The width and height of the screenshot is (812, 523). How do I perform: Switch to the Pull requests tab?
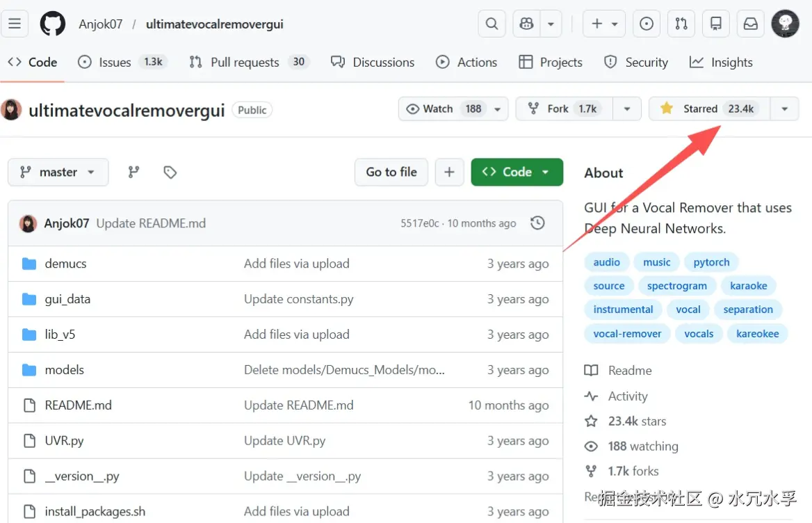[x=244, y=62]
